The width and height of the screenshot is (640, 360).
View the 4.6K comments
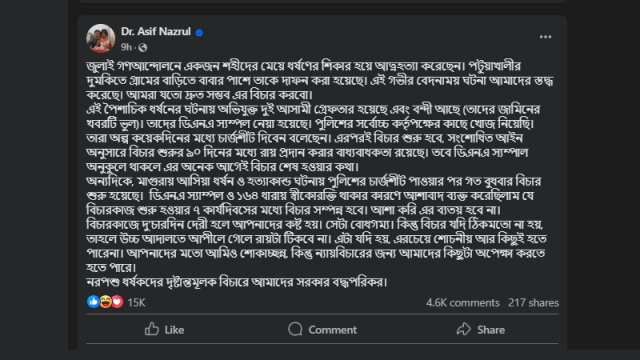point(463,302)
